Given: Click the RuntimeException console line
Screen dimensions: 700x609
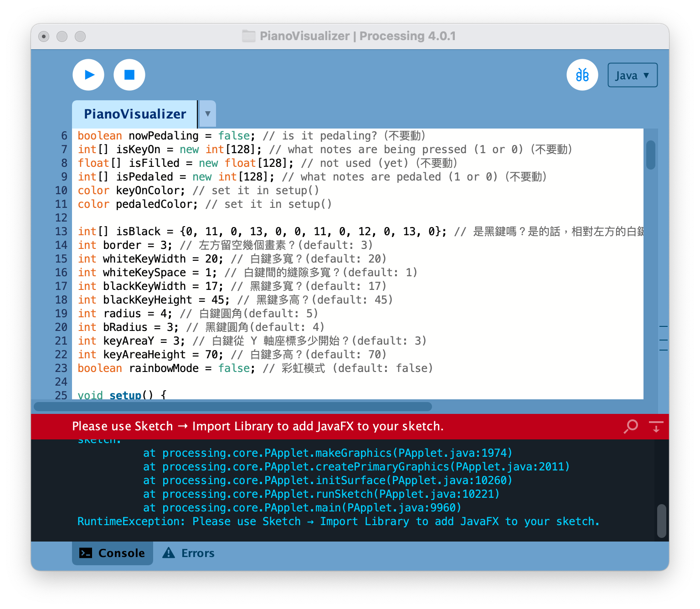Looking at the screenshot, I should [x=338, y=521].
